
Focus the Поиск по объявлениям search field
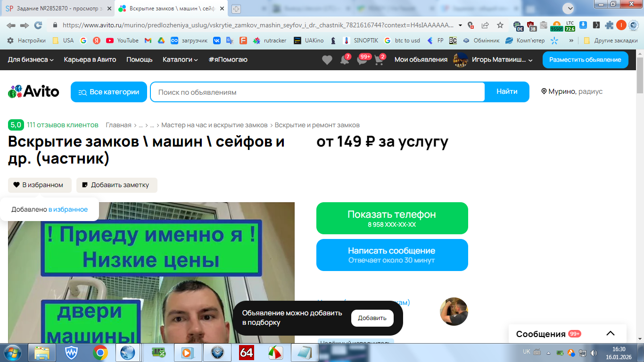pos(317,92)
